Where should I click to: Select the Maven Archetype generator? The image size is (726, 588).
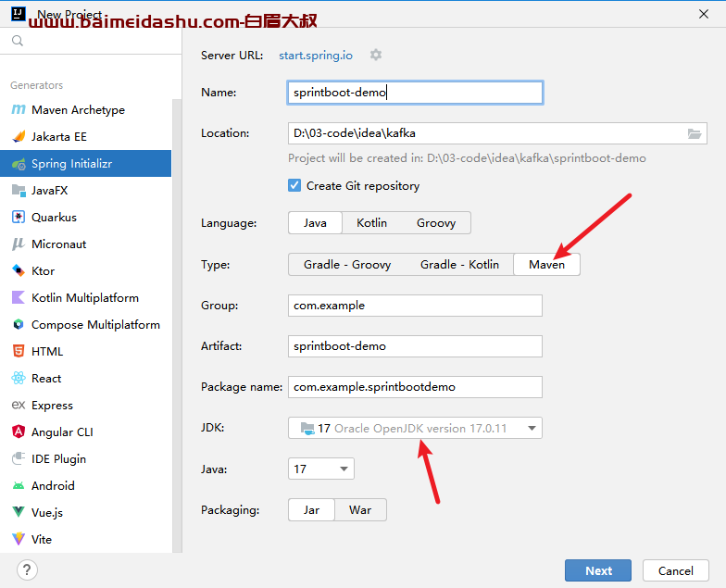pyautogui.click(x=85, y=109)
